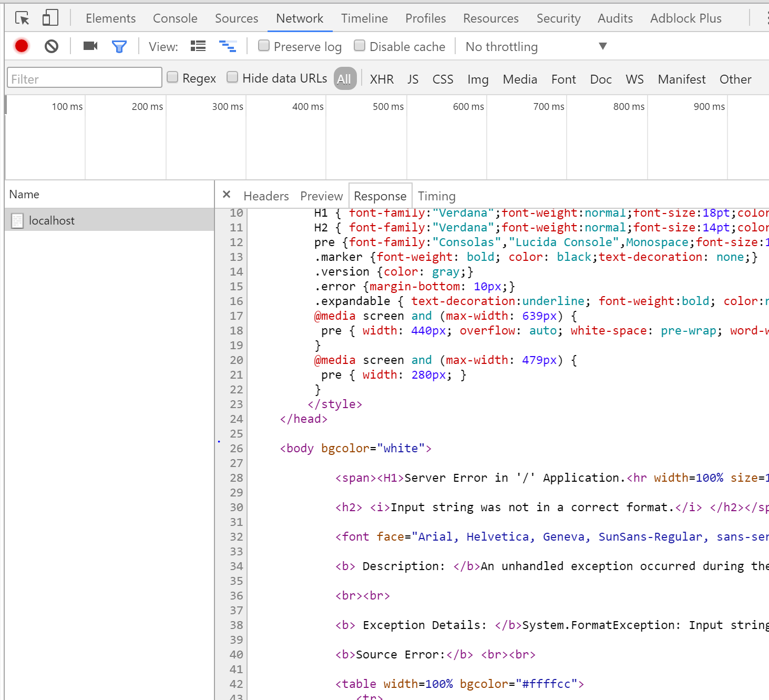Switch to large request rows view icon
Viewport: 769px width, 700px height.
pos(198,46)
